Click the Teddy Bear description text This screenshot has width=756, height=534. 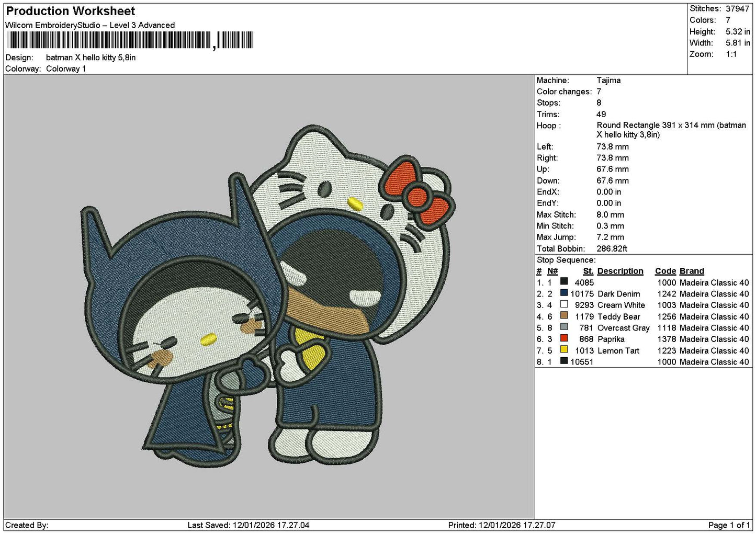pyautogui.click(x=619, y=317)
